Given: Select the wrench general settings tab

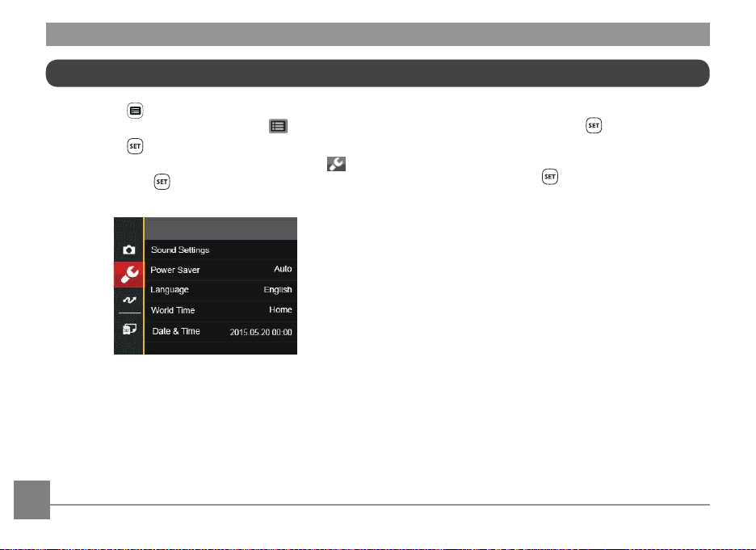Looking at the screenshot, I should point(128,275).
